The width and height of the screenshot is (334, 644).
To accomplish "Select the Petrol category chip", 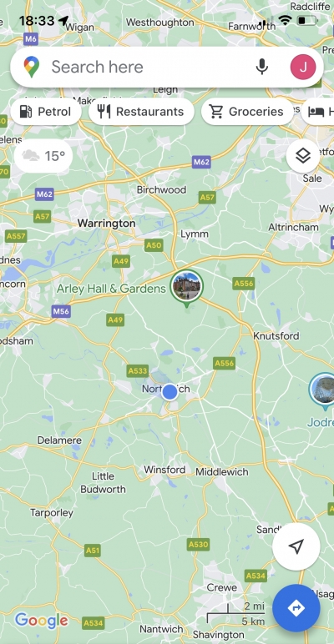I will click(46, 112).
